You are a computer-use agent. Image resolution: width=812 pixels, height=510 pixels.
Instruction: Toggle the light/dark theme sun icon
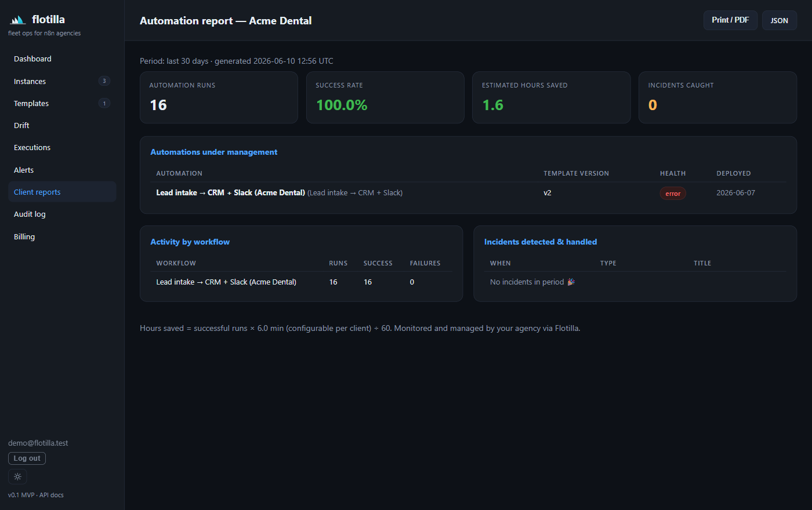click(17, 476)
